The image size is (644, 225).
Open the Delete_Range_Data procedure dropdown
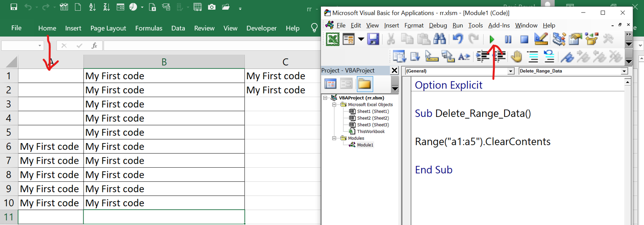(624, 71)
